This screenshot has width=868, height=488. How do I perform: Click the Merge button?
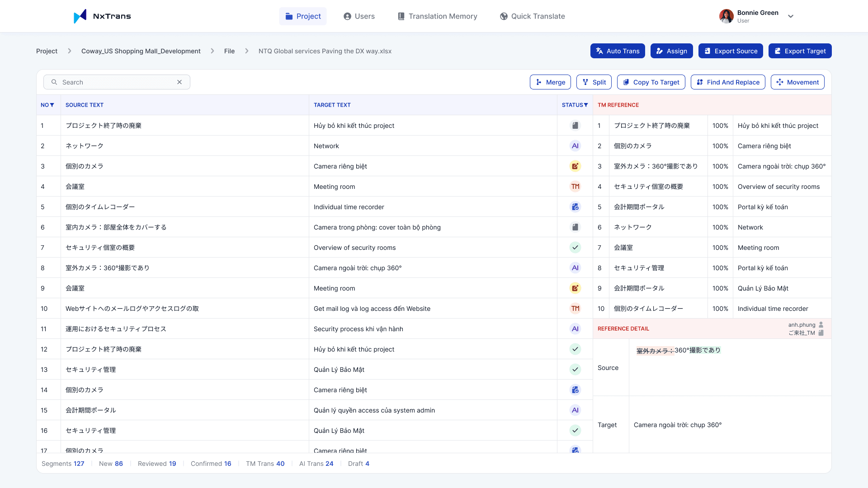click(x=550, y=82)
